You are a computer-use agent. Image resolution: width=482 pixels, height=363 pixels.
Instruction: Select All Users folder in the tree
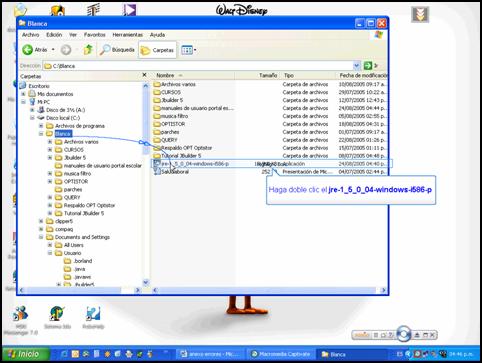74,245
